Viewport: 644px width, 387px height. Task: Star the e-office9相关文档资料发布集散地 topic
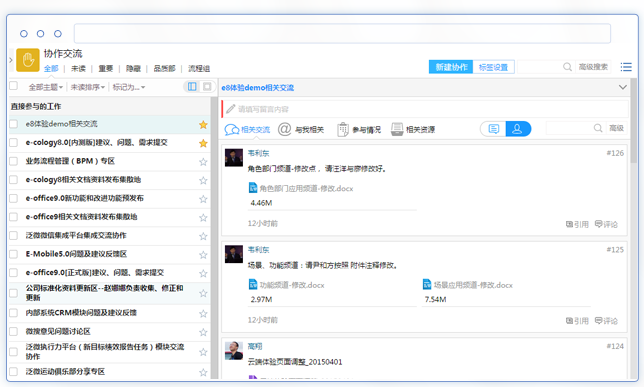[x=203, y=218]
